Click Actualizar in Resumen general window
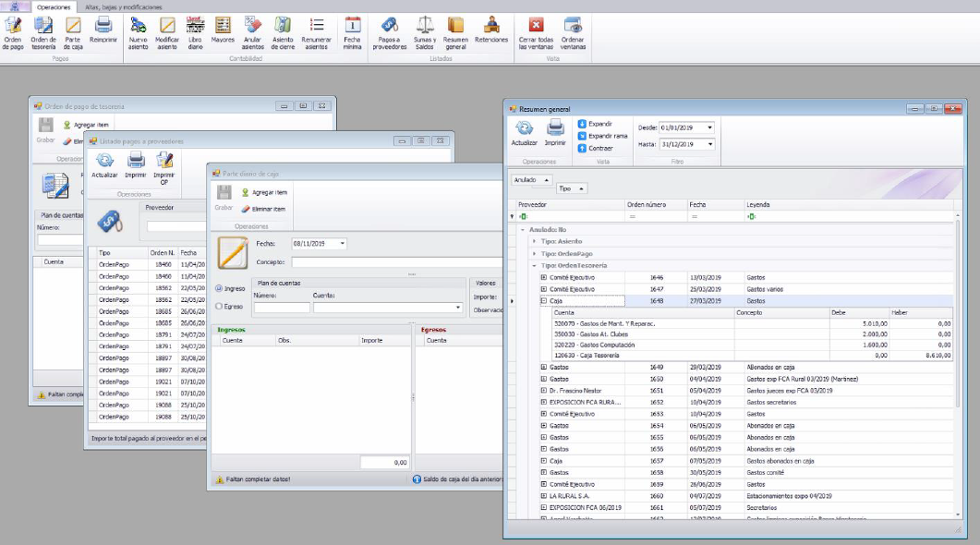 (524, 132)
